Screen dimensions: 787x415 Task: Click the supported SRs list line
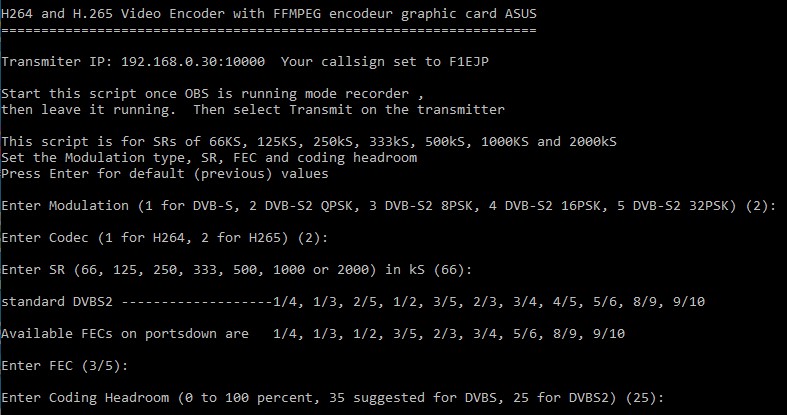click(x=309, y=142)
